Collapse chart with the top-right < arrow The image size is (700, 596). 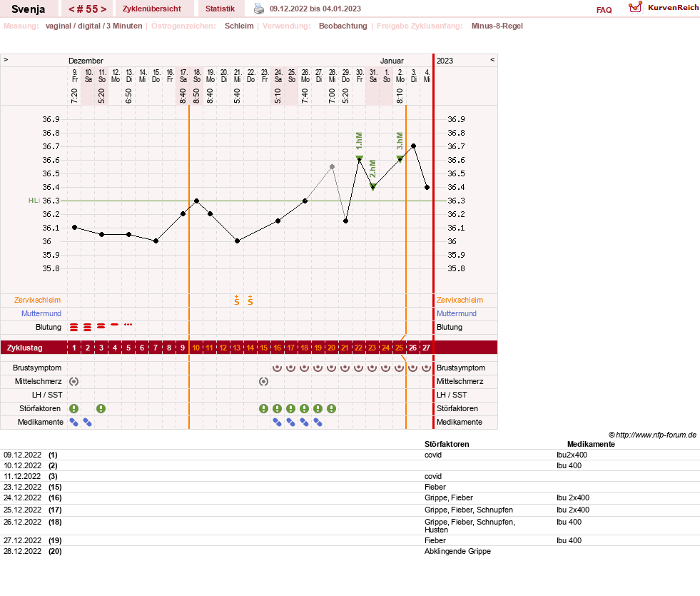[492, 59]
